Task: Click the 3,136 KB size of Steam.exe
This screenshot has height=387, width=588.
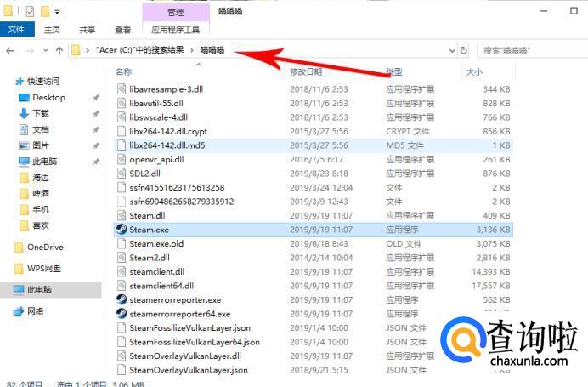Action: click(x=493, y=230)
